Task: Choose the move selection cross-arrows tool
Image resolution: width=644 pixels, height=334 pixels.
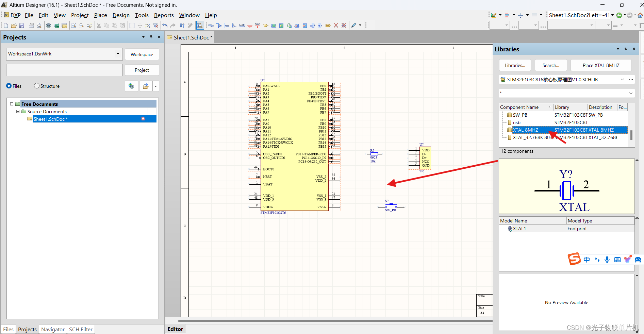Action: [140, 26]
